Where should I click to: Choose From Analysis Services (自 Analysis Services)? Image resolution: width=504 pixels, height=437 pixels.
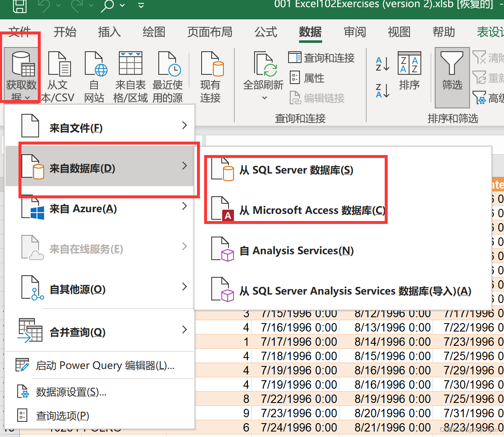tap(342, 250)
